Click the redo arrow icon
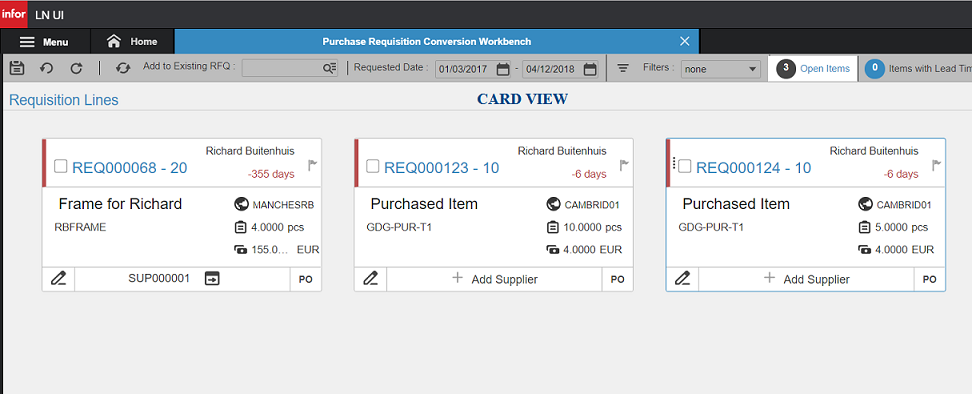The image size is (972, 394). click(76, 68)
